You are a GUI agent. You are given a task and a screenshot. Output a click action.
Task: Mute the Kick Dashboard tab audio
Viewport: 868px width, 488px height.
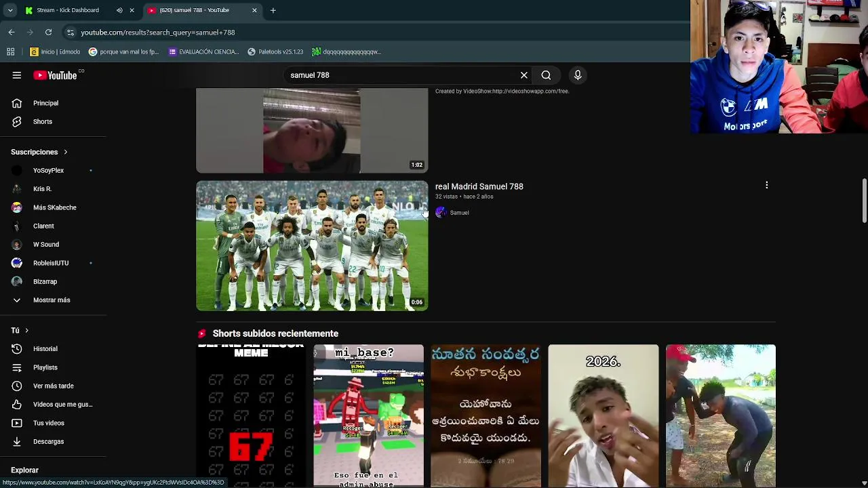[119, 10]
